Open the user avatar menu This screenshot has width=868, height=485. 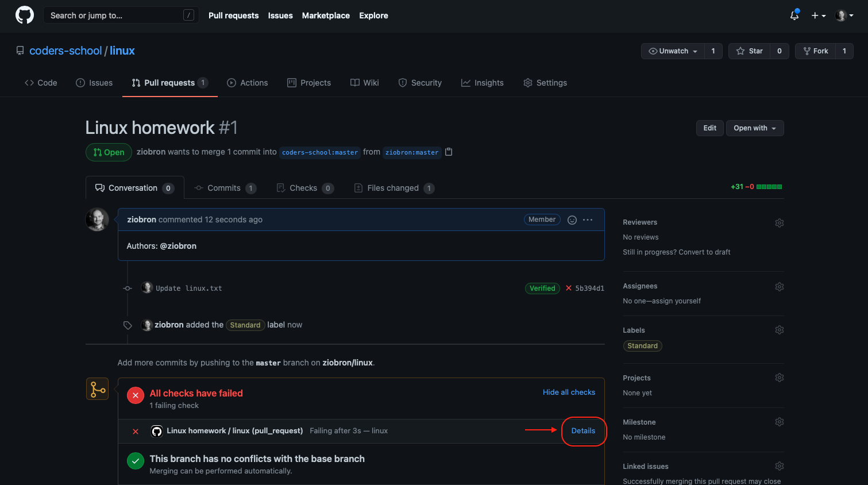(844, 16)
